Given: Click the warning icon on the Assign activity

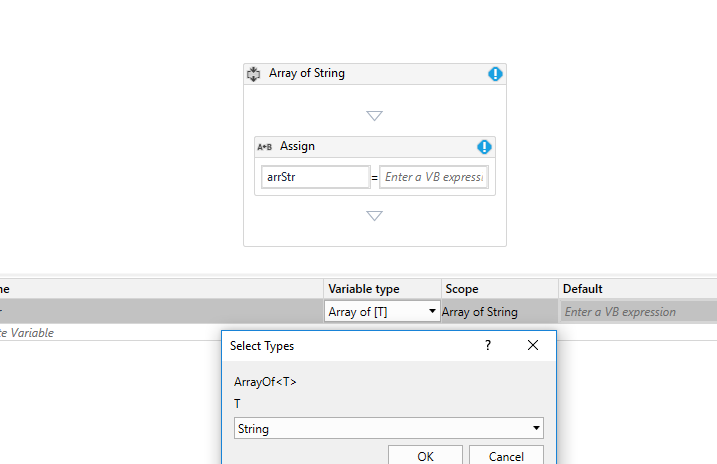Looking at the screenshot, I should 484,147.
